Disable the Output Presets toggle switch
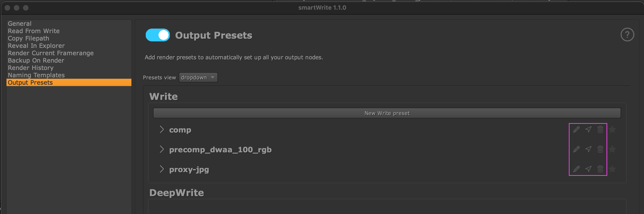Screen dimensions: 644x214 (157, 35)
